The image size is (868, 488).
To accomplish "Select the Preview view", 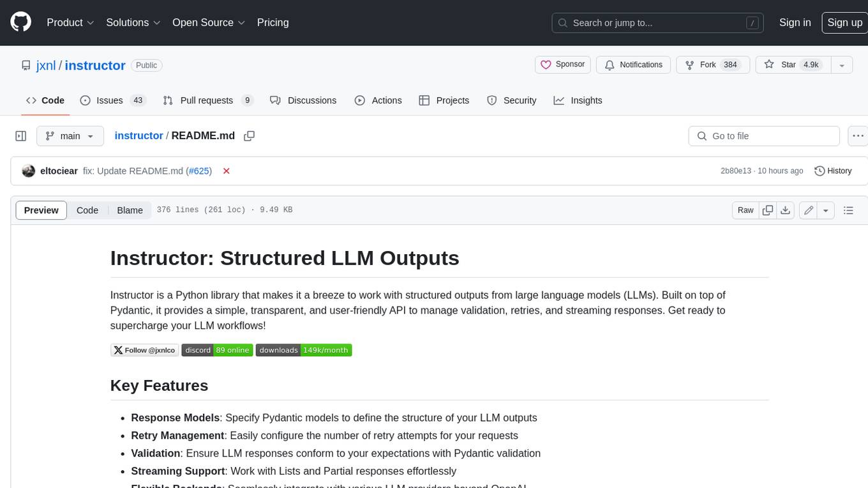I will (41, 210).
